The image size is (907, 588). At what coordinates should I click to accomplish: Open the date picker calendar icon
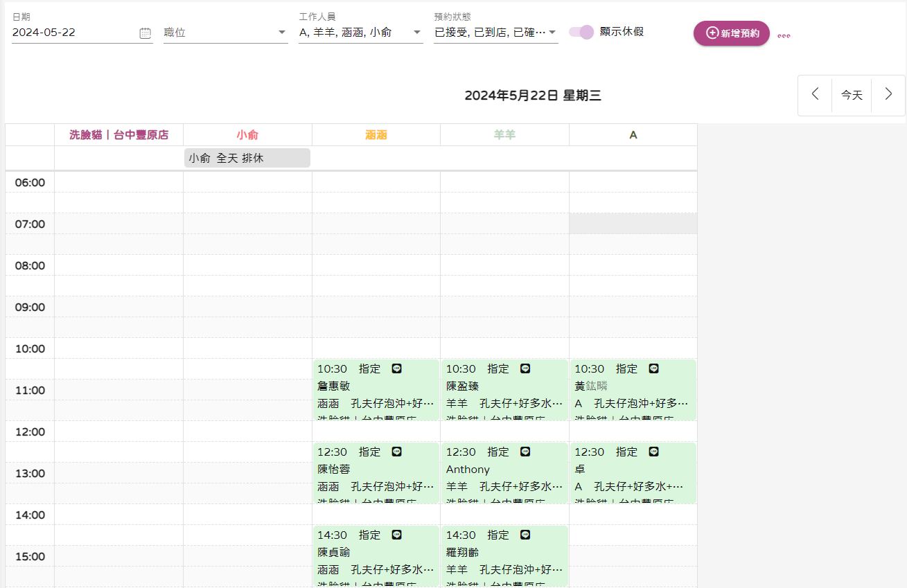tap(145, 33)
